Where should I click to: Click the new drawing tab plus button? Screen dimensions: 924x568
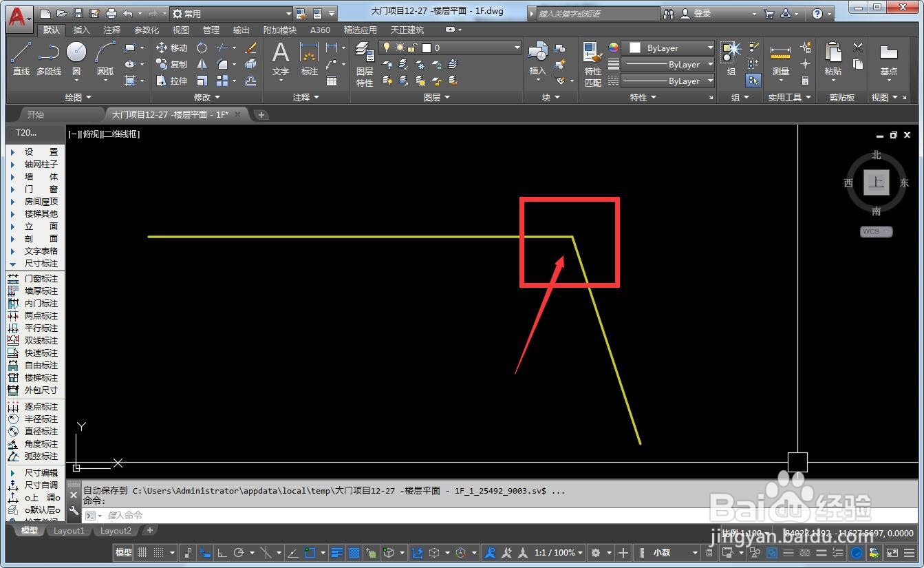[x=261, y=115]
